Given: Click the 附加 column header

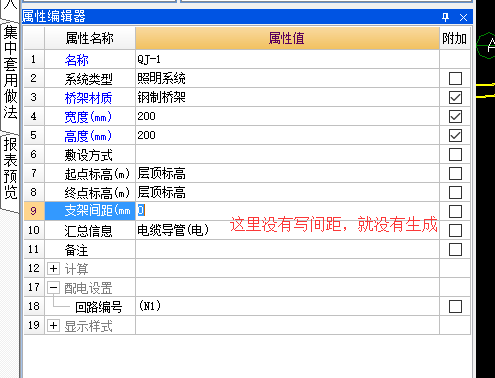Looking at the screenshot, I should tap(455, 38).
